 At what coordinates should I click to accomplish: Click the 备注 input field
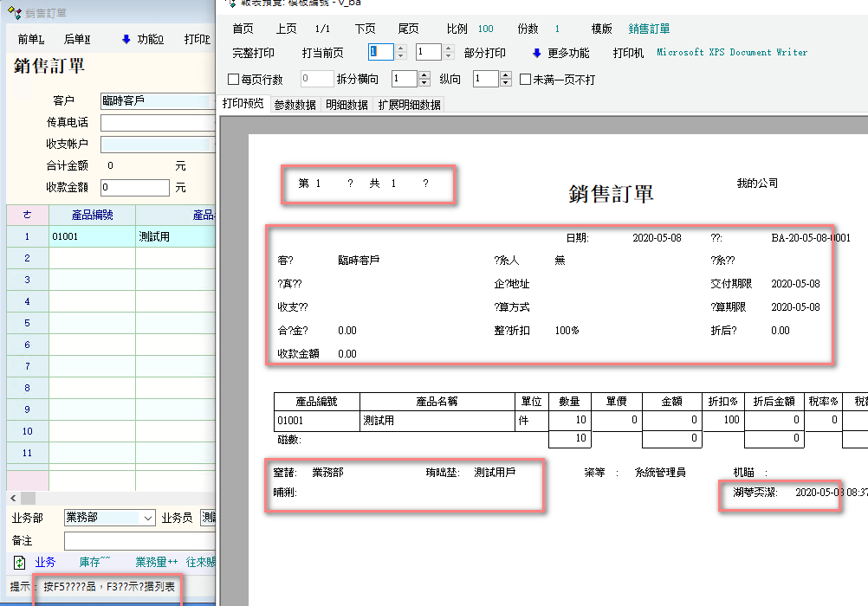click(139, 540)
